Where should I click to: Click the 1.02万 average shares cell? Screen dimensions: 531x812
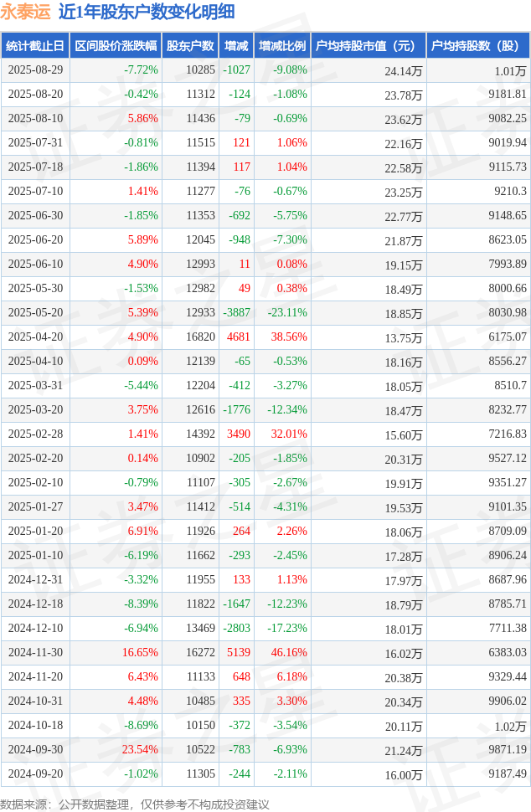(x=510, y=726)
